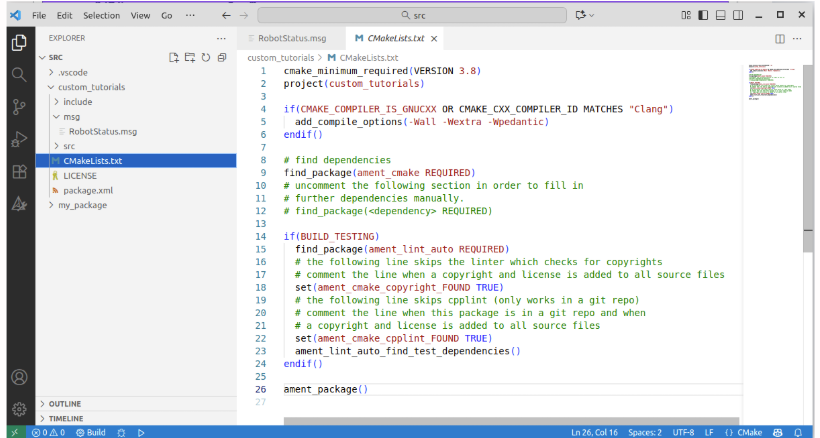The image size is (820, 438).
Task: Click the Split Editor Right icon
Action: click(780, 38)
